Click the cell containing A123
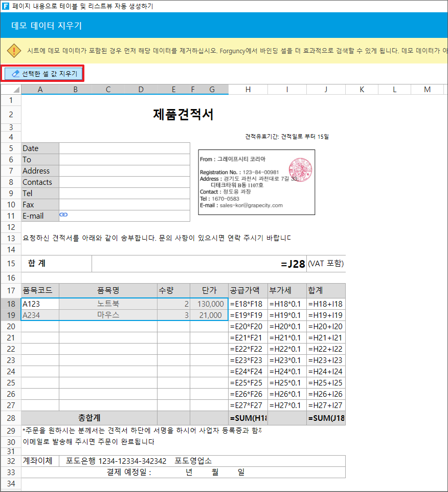Screen dimensions: 448x492 40,304
